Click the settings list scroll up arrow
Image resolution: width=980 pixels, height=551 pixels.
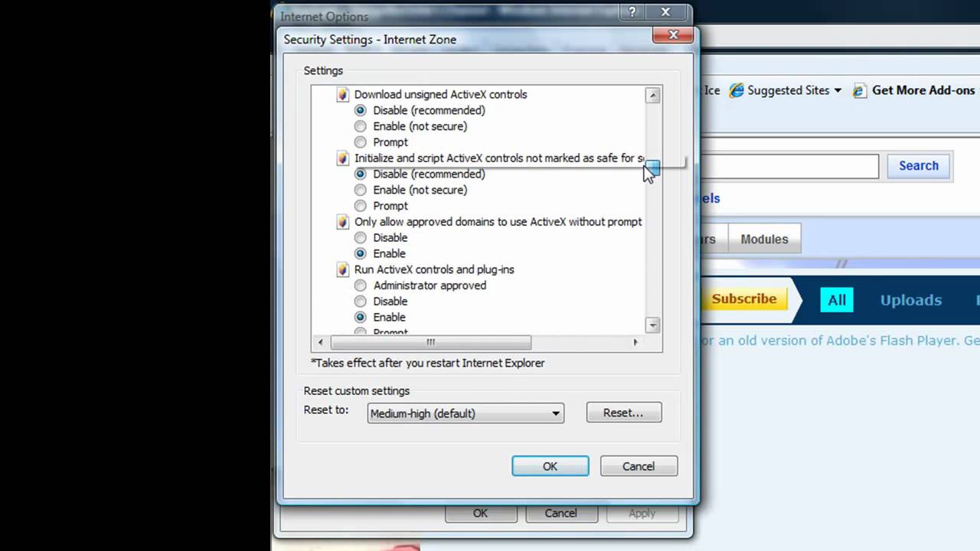pyautogui.click(x=653, y=96)
